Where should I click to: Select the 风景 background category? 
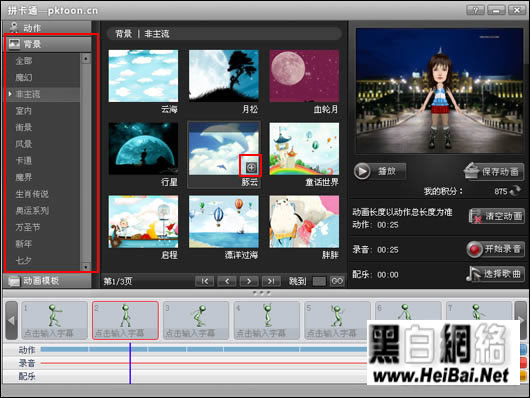click(24, 144)
